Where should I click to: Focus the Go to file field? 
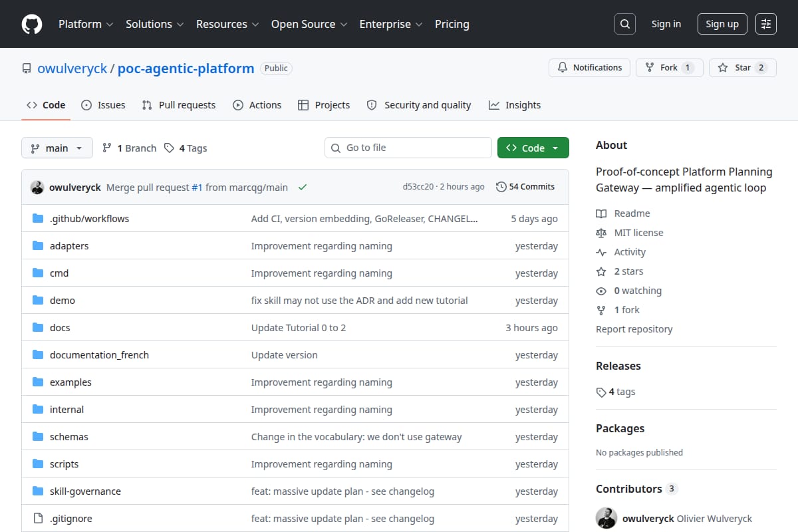(408, 148)
